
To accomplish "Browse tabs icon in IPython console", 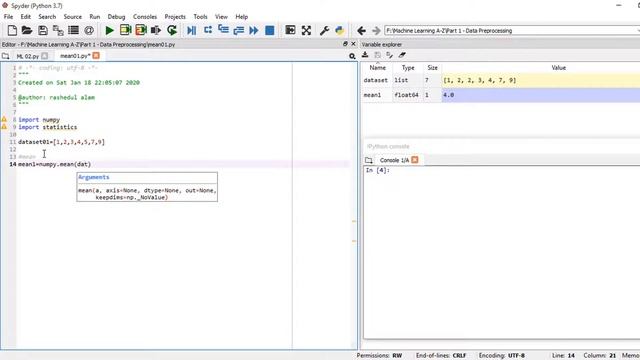I will click(369, 160).
